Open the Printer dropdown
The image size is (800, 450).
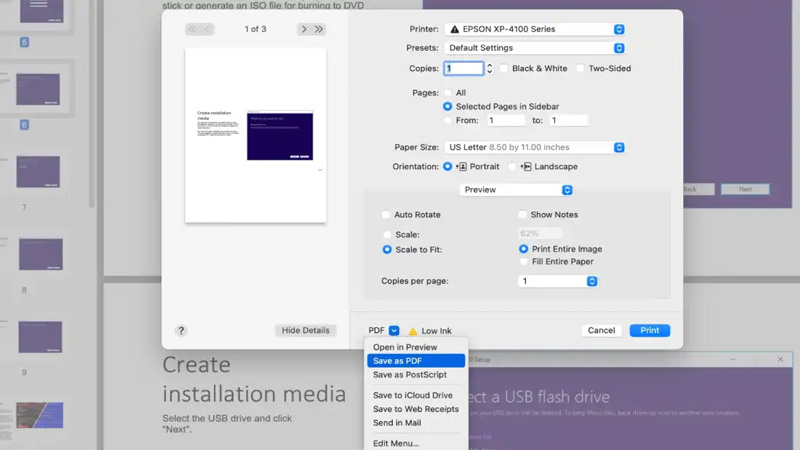[535, 30]
